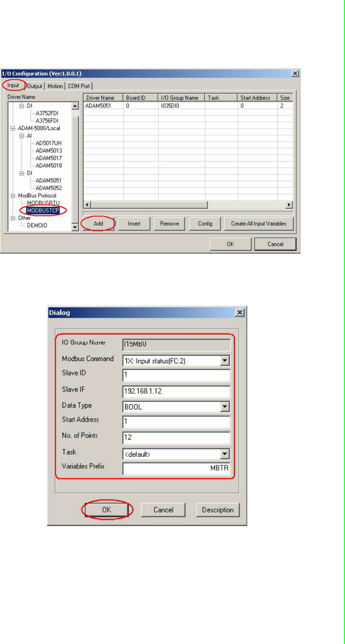Select ADAM5051 in the driver tree
This screenshot has height=644, width=345.
pos(49,181)
